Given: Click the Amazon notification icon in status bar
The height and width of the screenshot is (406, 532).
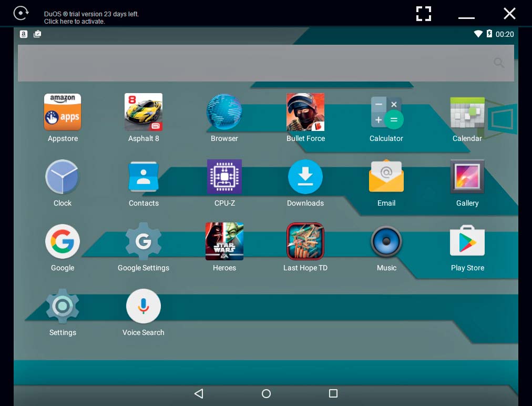Looking at the screenshot, I should point(24,34).
